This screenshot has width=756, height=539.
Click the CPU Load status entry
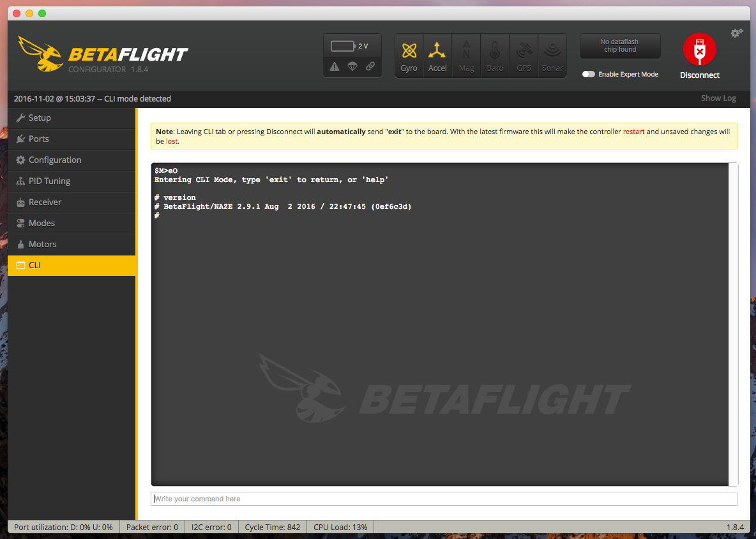[x=340, y=528]
